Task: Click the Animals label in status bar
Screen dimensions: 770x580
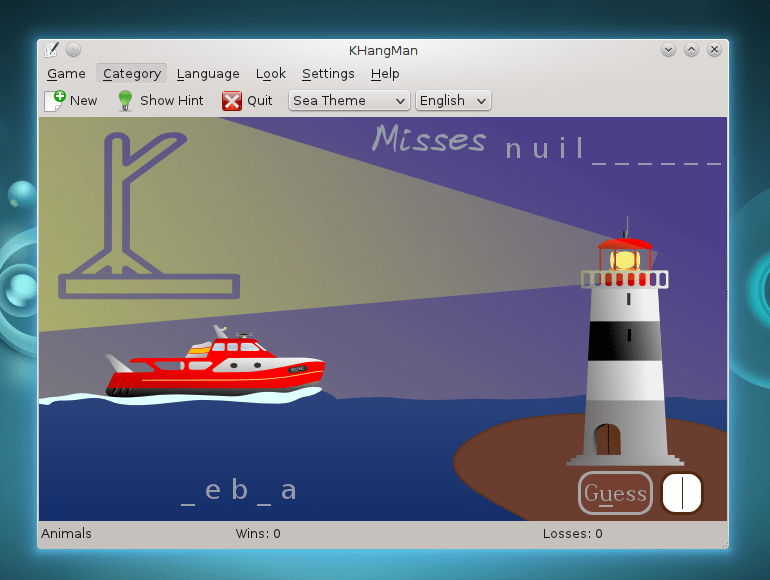Action: 66,533
